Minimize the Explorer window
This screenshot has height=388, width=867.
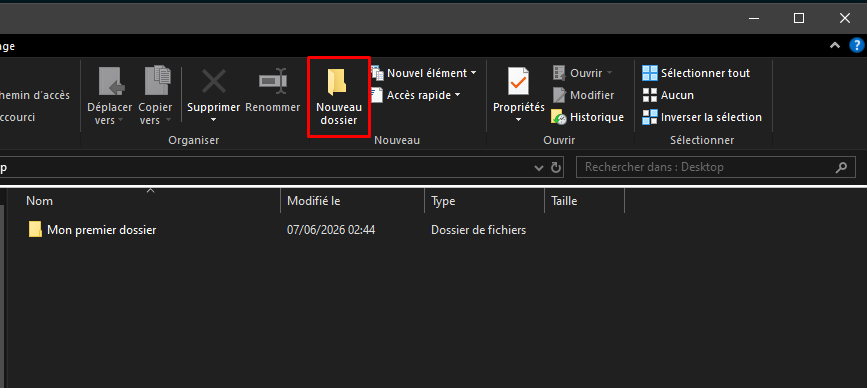(753, 18)
